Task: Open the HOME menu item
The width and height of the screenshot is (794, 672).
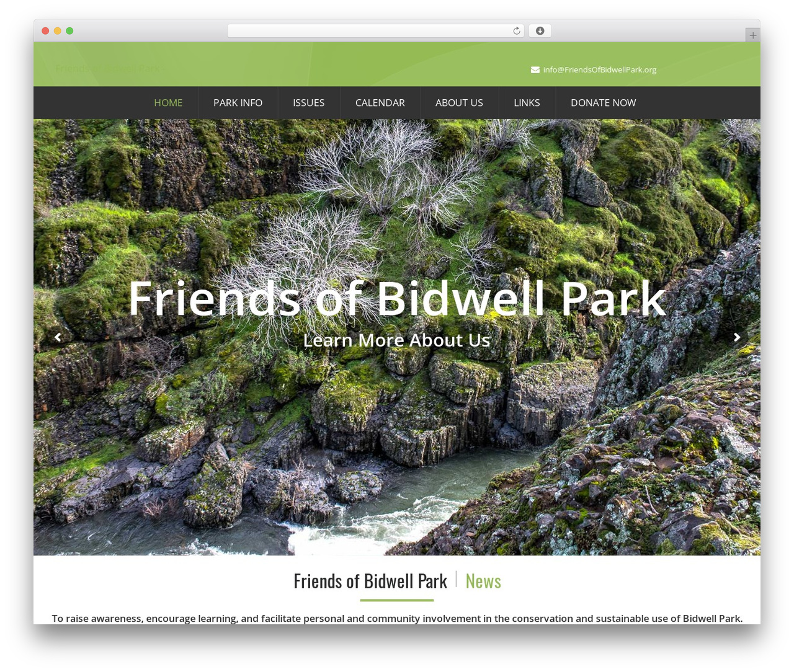Action: click(x=168, y=103)
